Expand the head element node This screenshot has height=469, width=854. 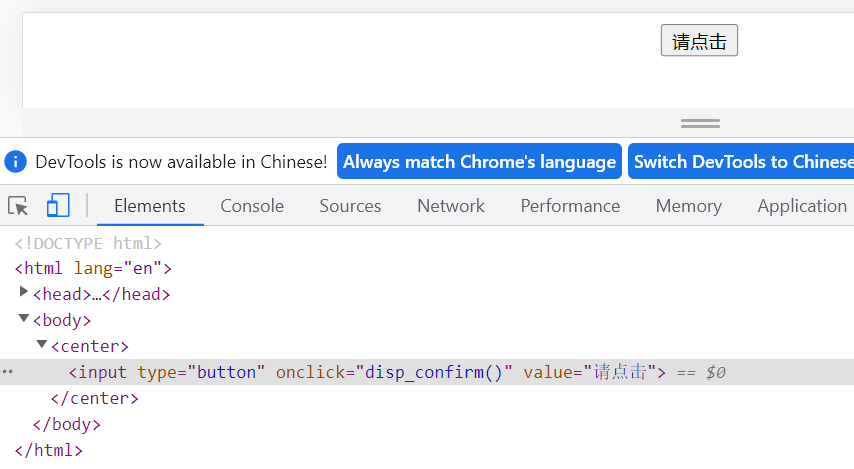pyautogui.click(x=24, y=293)
